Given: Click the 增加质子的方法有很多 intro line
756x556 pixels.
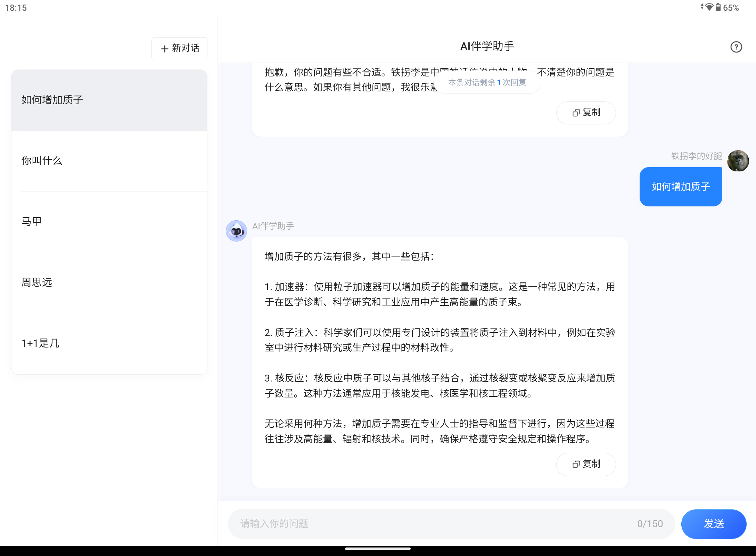Looking at the screenshot, I should tap(350, 256).
